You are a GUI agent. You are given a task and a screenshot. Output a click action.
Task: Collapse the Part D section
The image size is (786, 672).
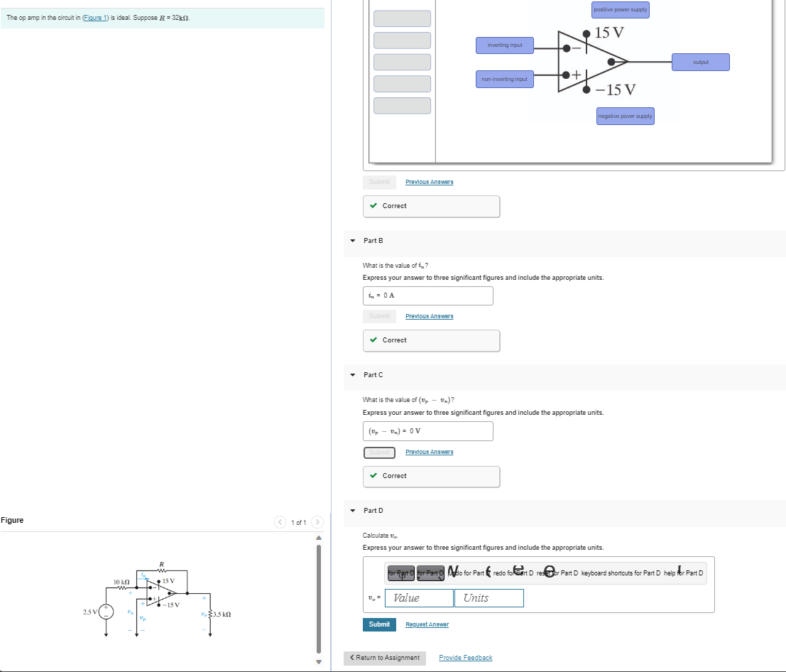pyautogui.click(x=352, y=511)
